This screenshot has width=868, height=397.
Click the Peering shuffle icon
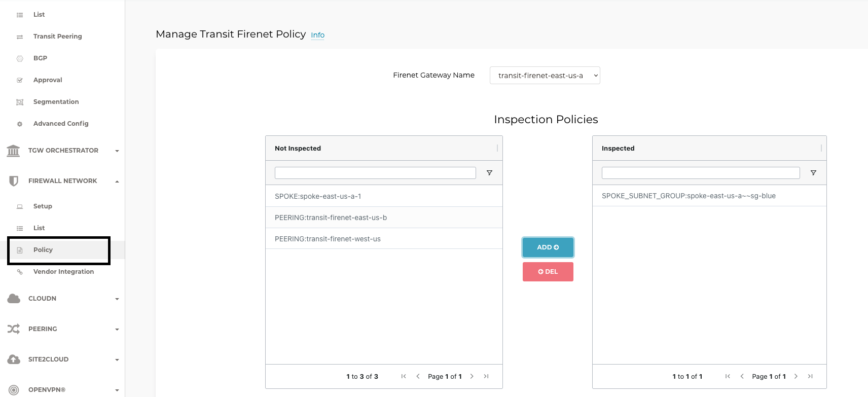(14, 329)
